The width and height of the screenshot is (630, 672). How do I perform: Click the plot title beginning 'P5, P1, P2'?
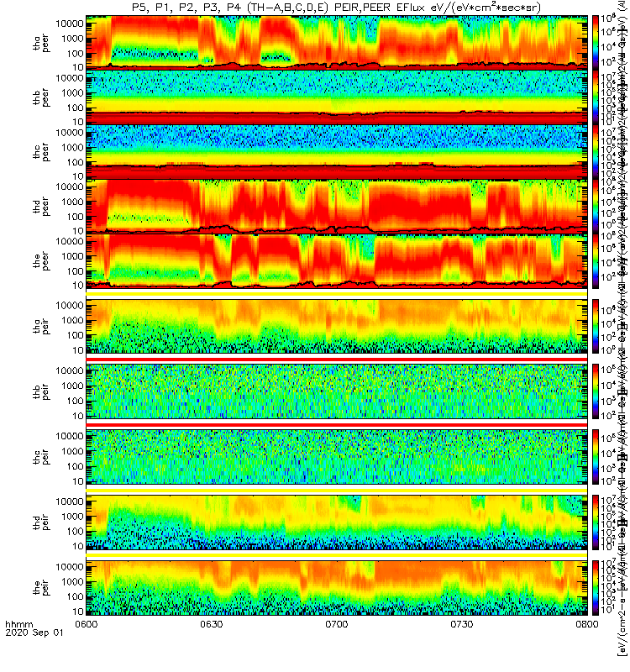click(x=337, y=8)
